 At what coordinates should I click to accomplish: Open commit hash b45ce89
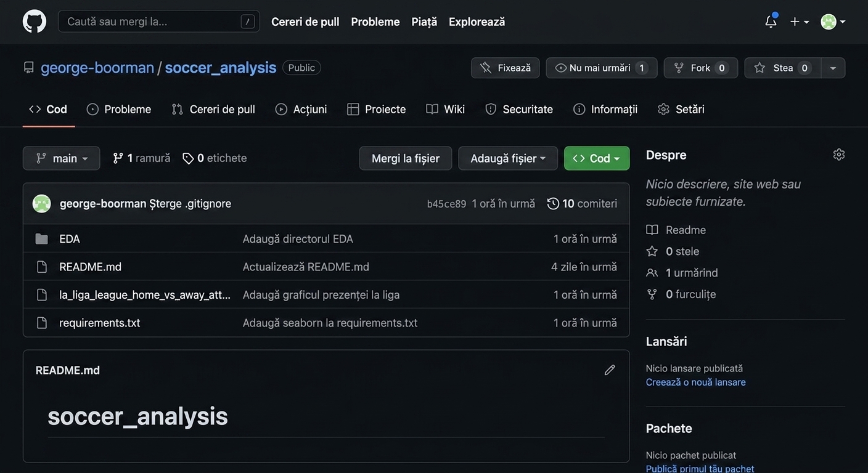click(x=446, y=204)
